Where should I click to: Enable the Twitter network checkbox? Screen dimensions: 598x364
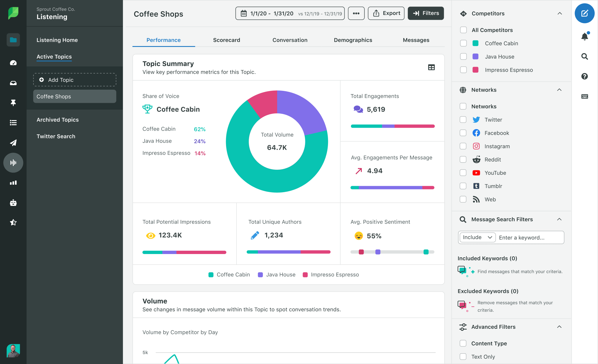(463, 120)
